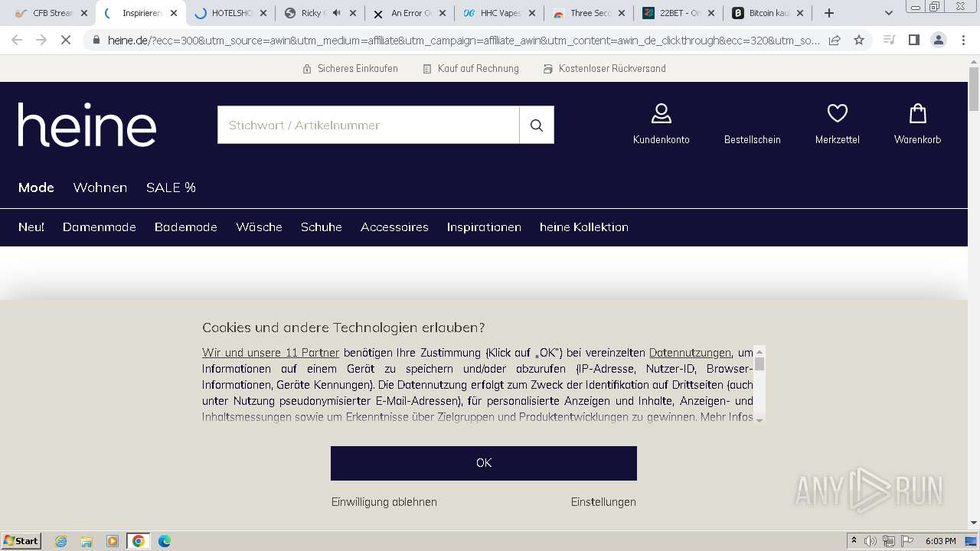Click the Stichwort / Artikelnummer search field

368,125
